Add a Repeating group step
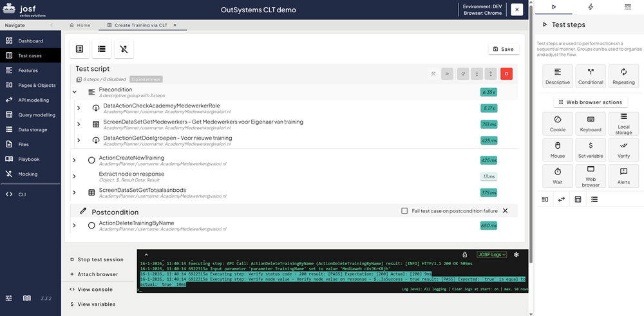The height and width of the screenshot is (316, 644). (623, 75)
